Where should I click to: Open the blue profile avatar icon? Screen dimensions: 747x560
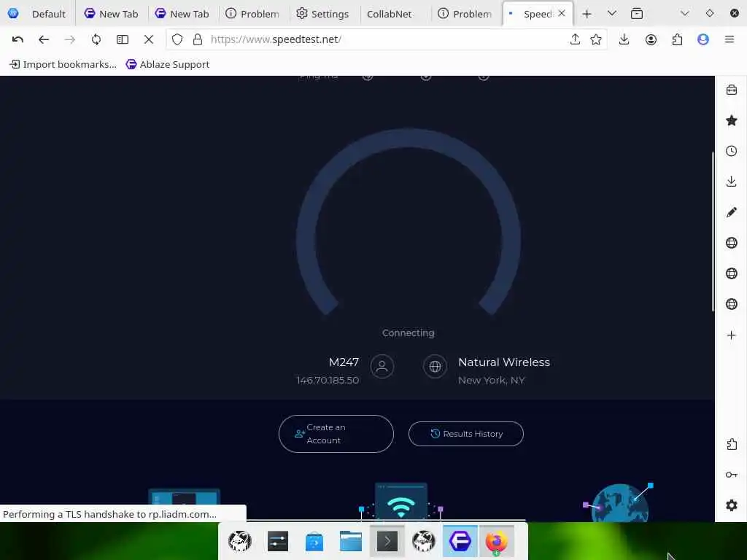tap(703, 39)
